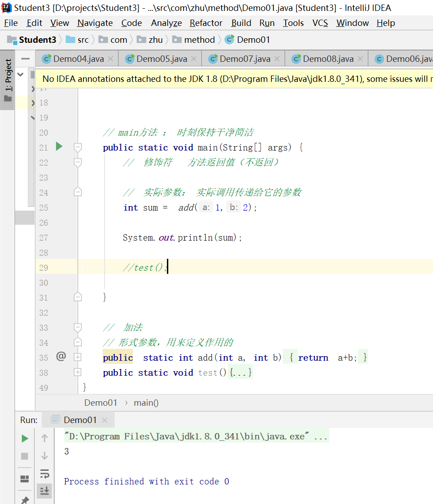Screen dimensions: 433x504
Task: Click main() in editor breadcrumb bar
Action: 146,403
